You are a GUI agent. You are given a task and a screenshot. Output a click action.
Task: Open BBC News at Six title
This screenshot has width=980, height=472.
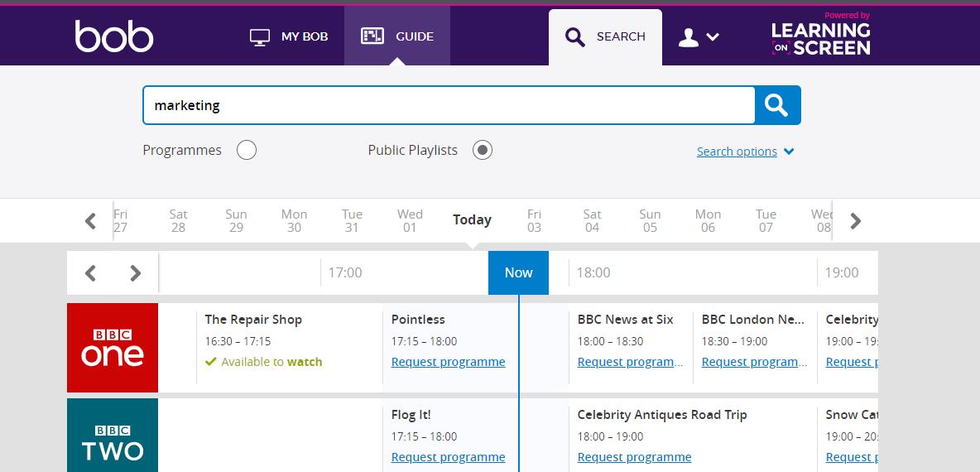coord(625,320)
